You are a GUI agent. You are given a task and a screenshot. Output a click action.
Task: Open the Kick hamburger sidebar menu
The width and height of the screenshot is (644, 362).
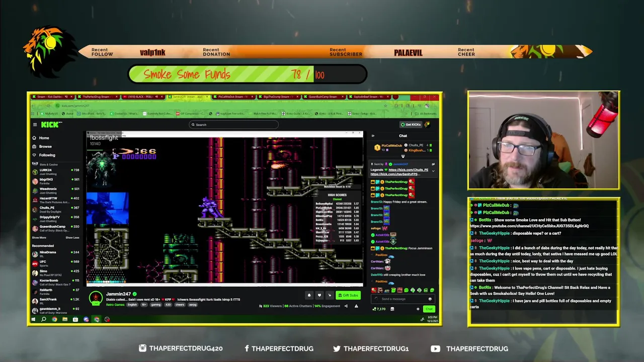pyautogui.click(x=35, y=125)
